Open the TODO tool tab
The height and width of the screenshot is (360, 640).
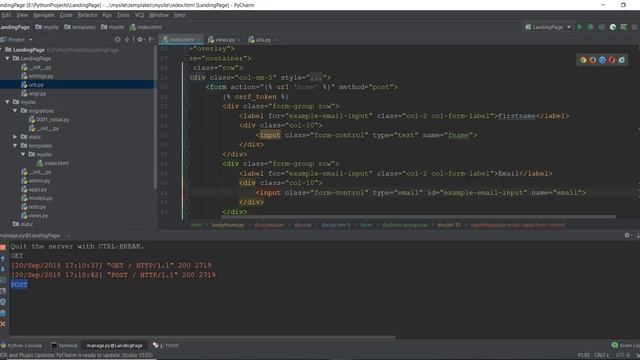pyautogui.click(x=166, y=345)
